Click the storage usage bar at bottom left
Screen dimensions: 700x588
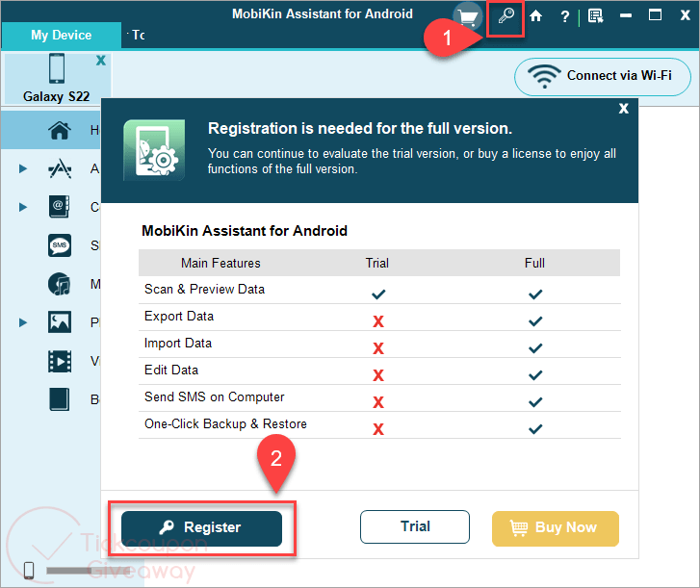tap(89, 571)
